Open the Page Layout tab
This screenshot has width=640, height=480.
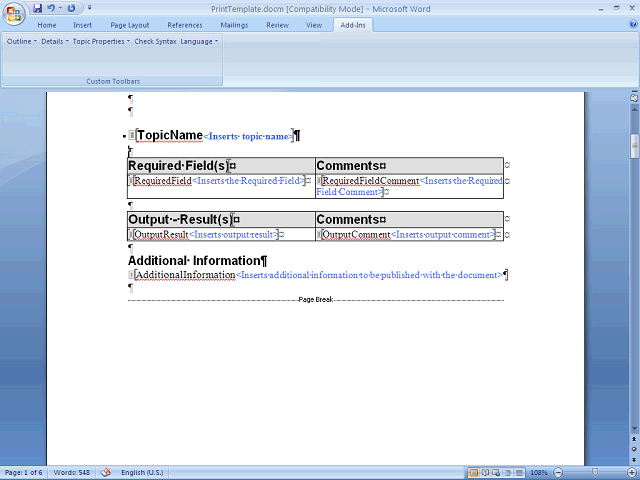point(130,25)
